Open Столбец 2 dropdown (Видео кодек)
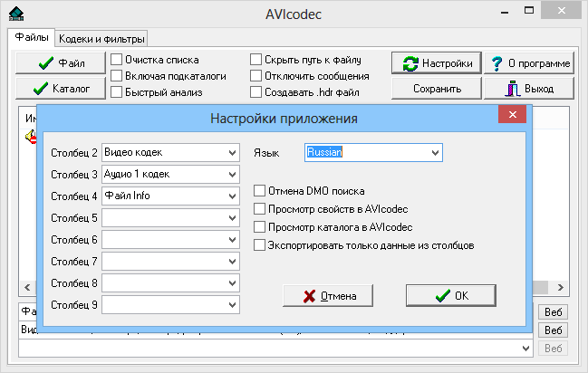Image resolution: width=588 pixels, height=373 pixels. click(170, 153)
